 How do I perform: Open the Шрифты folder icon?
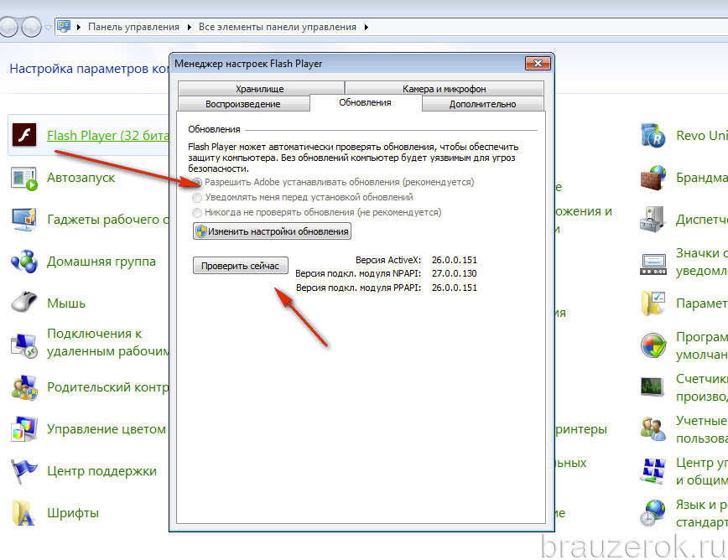pos(24,513)
